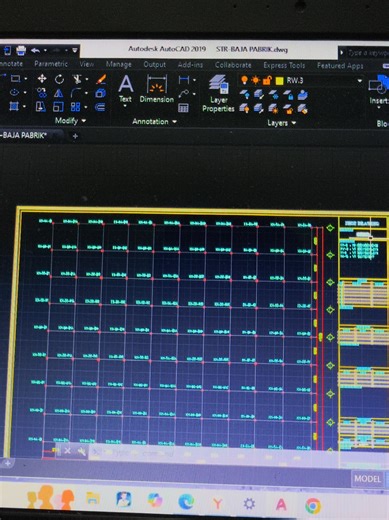Click the MODEL status bar button

point(367,479)
